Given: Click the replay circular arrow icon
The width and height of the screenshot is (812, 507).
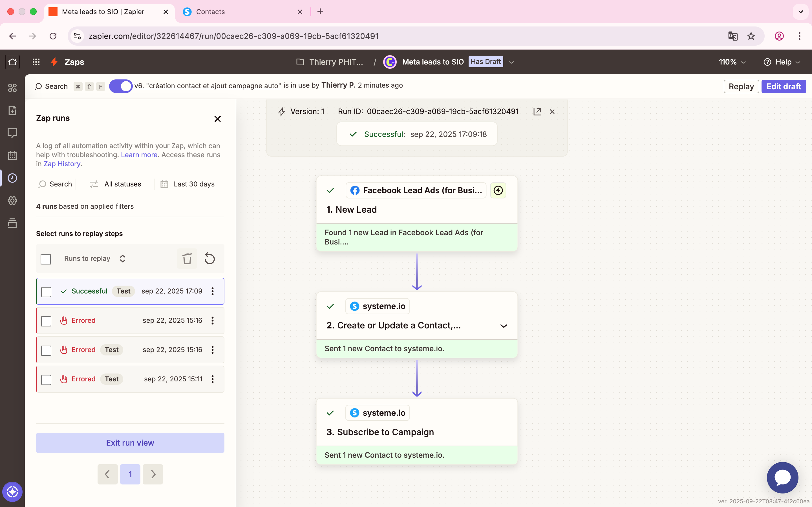Looking at the screenshot, I should click(210, 259).
